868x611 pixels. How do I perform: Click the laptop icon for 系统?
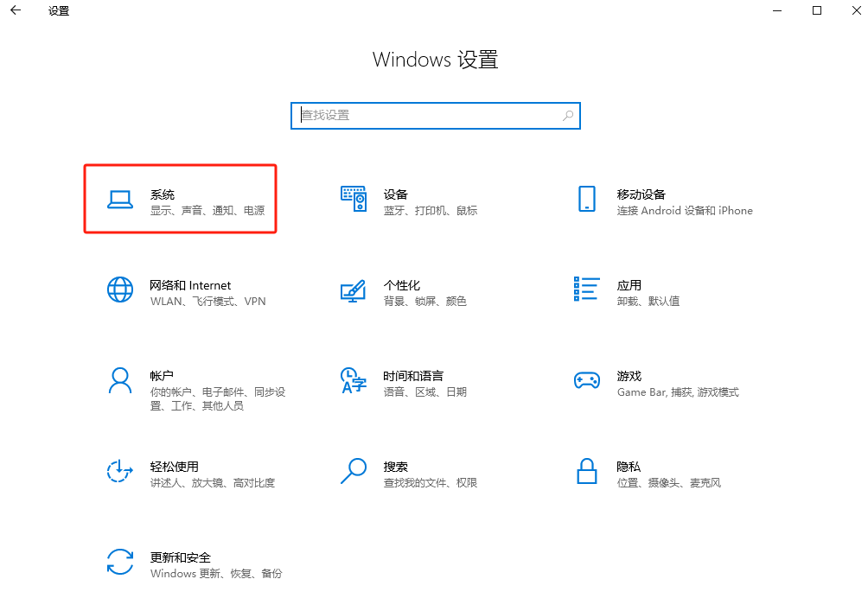pos(120,200)
